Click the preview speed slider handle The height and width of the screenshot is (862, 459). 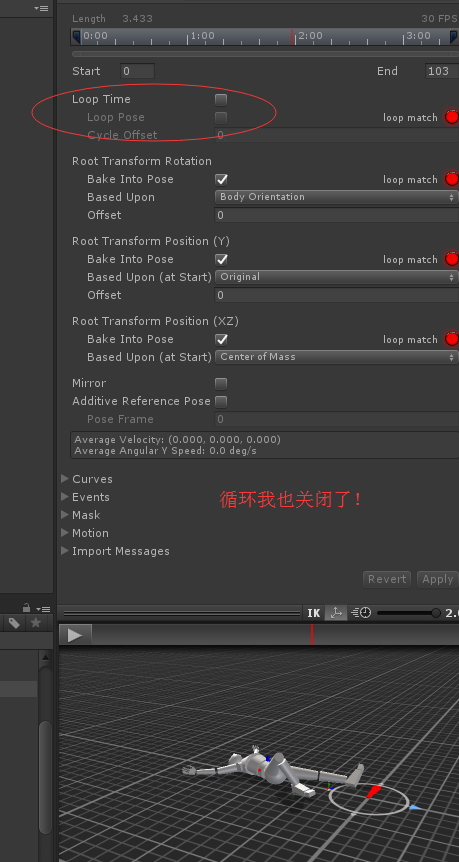coord(436,612)
